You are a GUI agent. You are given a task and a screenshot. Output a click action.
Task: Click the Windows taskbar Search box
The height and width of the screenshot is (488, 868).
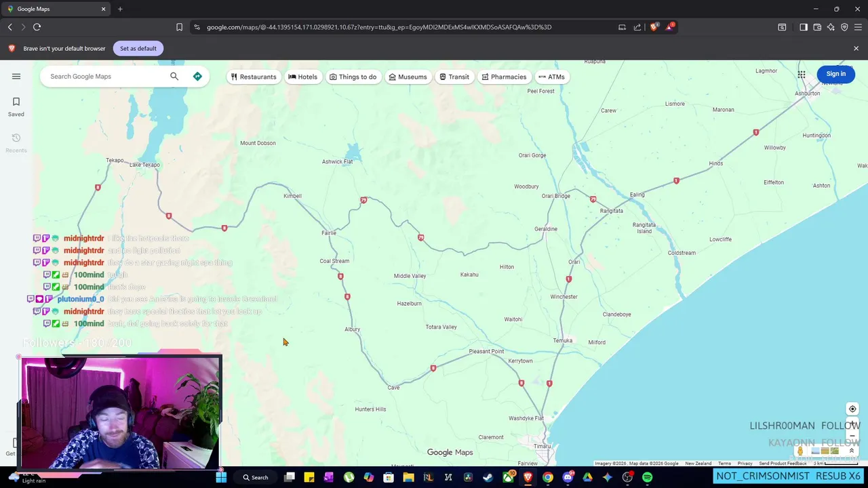tap(256, 477)
